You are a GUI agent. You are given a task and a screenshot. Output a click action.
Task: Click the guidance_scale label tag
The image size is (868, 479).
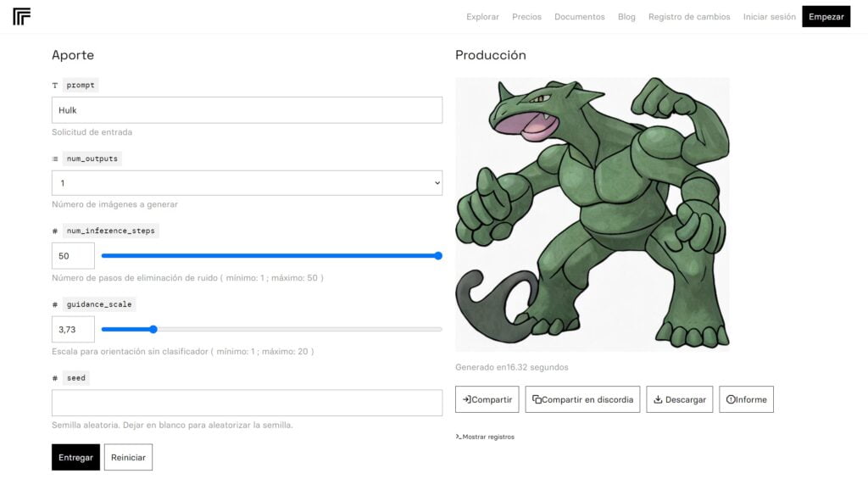pos(99,304)
